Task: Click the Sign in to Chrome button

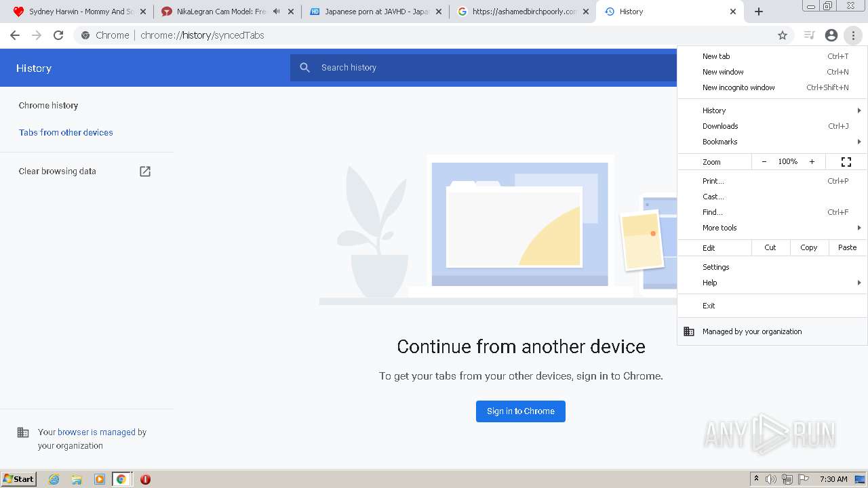Action: pyautogui.click(x=521, y=411)
